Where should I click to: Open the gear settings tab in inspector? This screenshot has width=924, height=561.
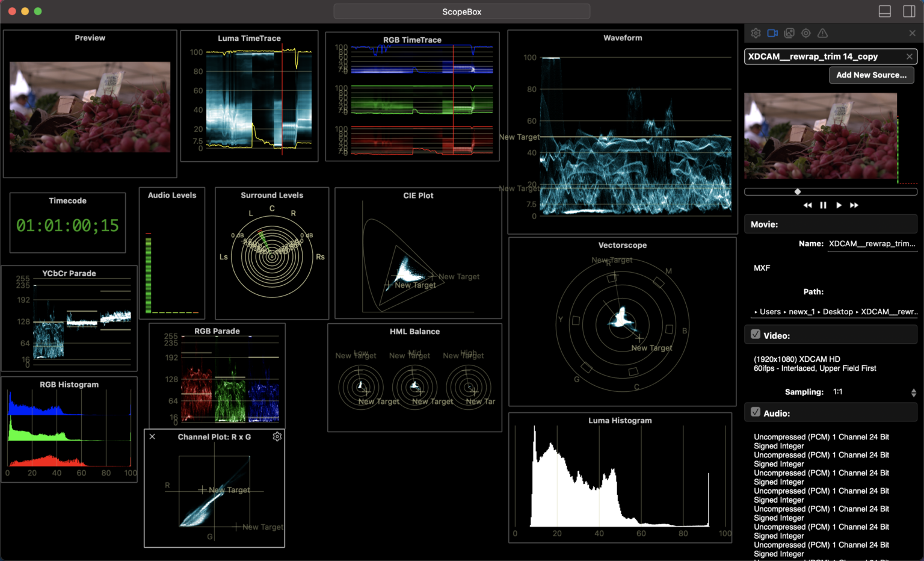pyautogui.click(x=756, y=33)
